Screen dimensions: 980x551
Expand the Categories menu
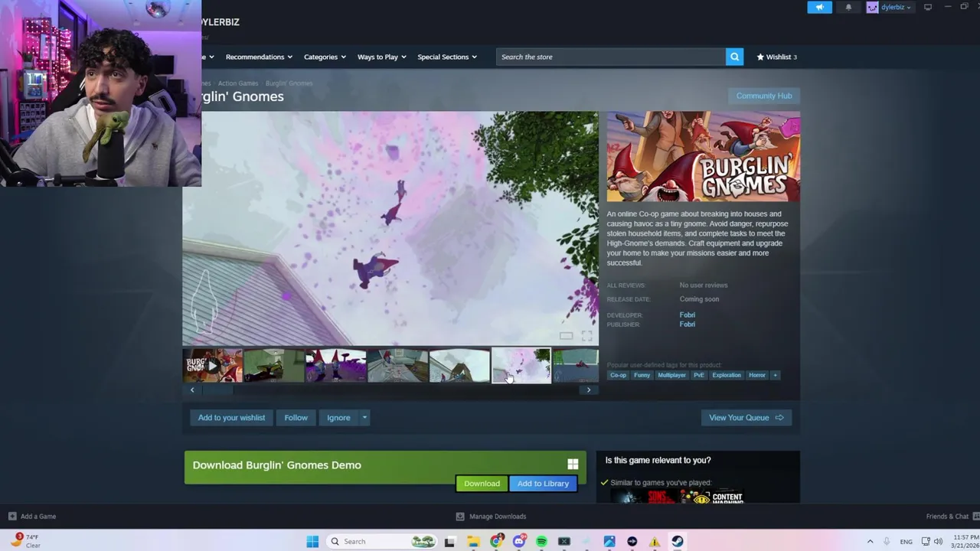325,57
